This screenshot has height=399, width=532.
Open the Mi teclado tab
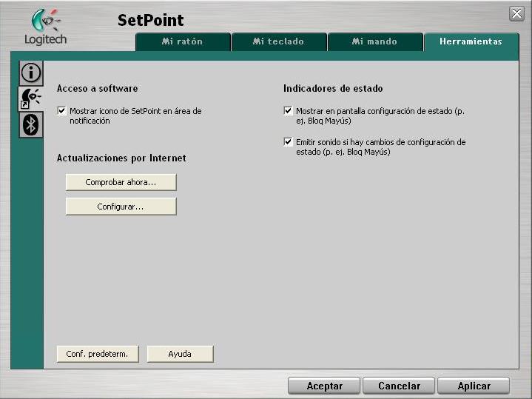pyautogui.click(x=278, y=42)
